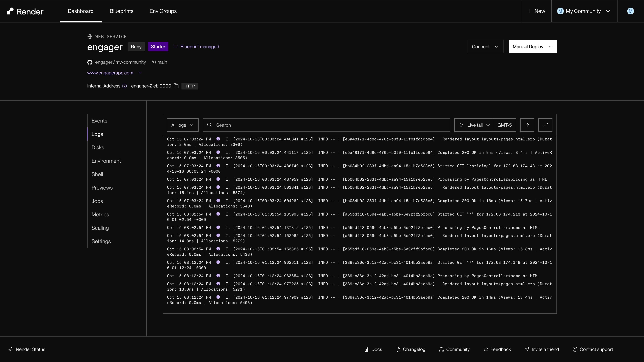Open Previews in the service sidebar

102,188
